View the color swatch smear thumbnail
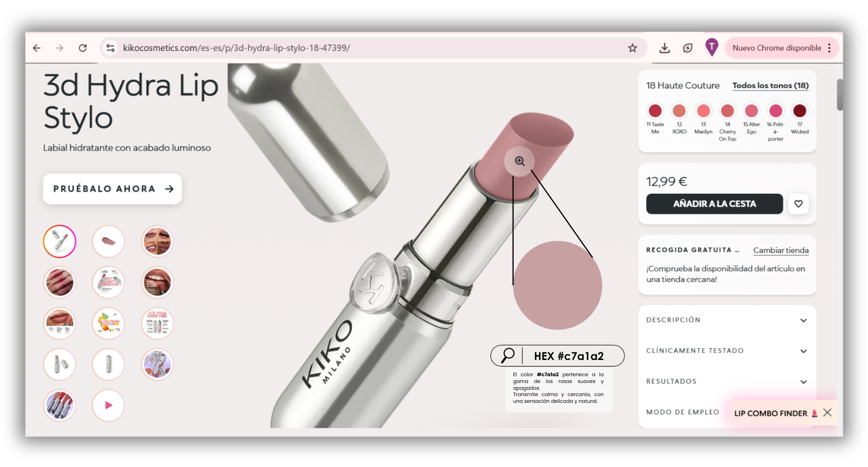Screen dimensions: 868x467 108,242
